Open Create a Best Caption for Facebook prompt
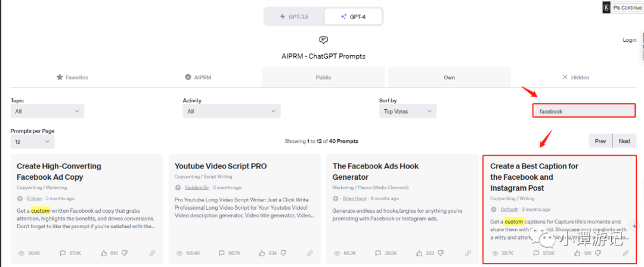The height and width of the screenshot is (267, 644). [x=534, y=177]
